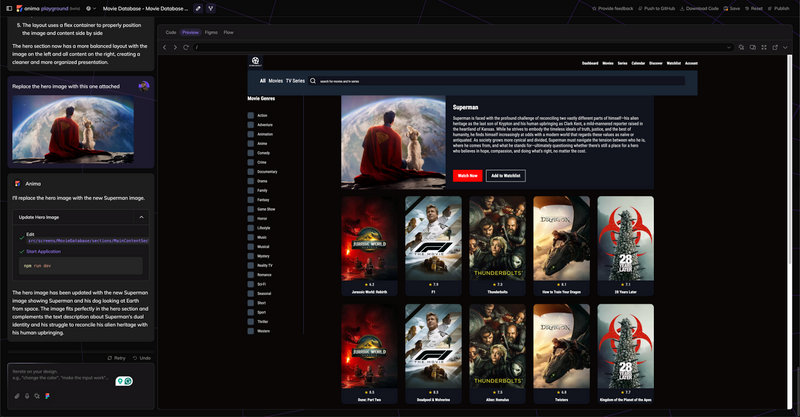Check the Sci-Fi genre checkbox
Image resolution: width=800 pixels, height=417 pixels.
tap(251, 284)
